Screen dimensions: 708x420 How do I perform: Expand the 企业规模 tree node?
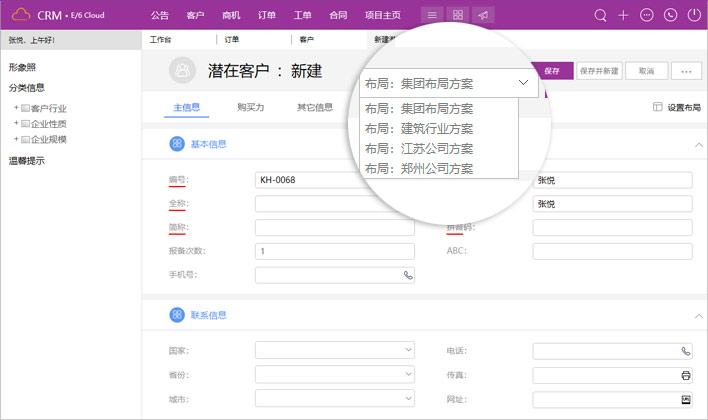point(16,138)
